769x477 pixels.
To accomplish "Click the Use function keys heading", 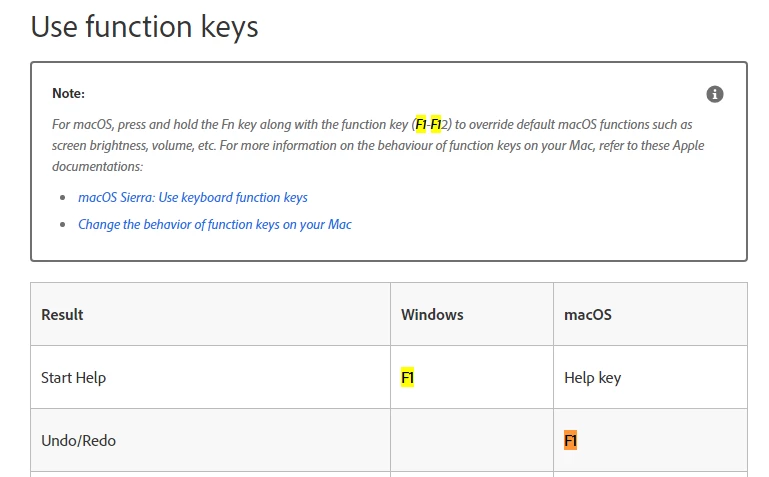I will click(x=144, y=26).
